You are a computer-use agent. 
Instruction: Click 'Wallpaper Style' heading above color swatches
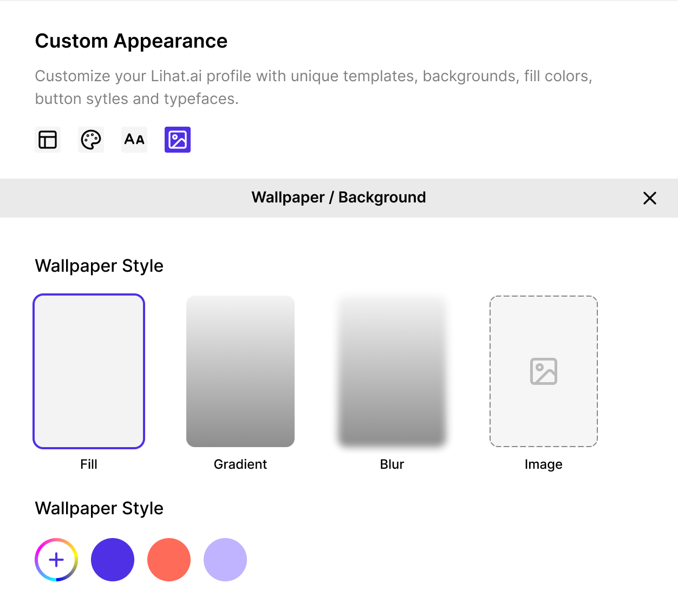click(99, 508)
